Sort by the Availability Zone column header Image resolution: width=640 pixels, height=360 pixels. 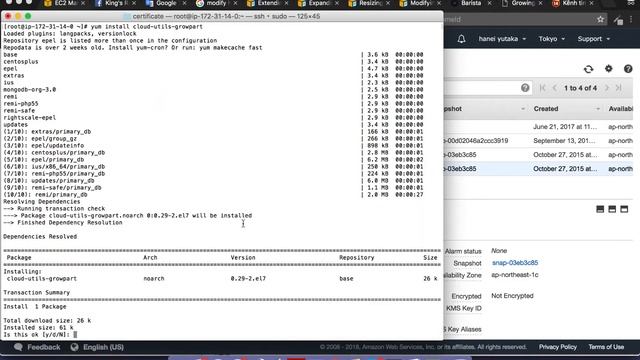pos(620,109)
